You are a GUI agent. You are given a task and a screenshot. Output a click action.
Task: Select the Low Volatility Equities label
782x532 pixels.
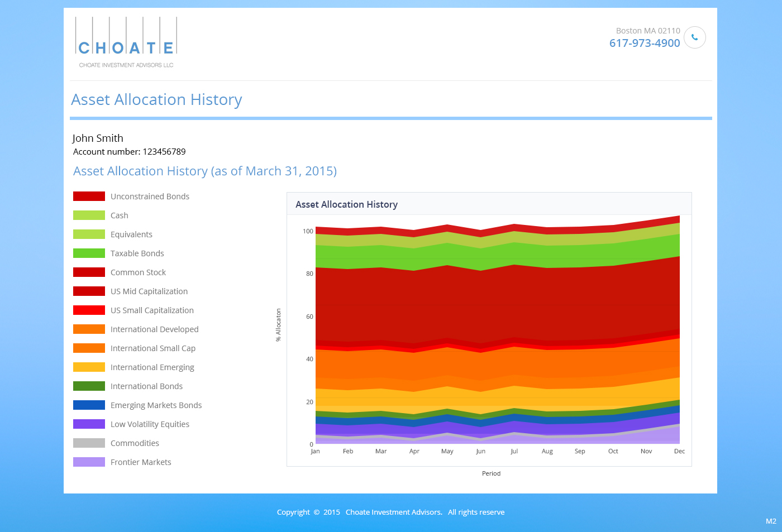click(x=150, y=424)
